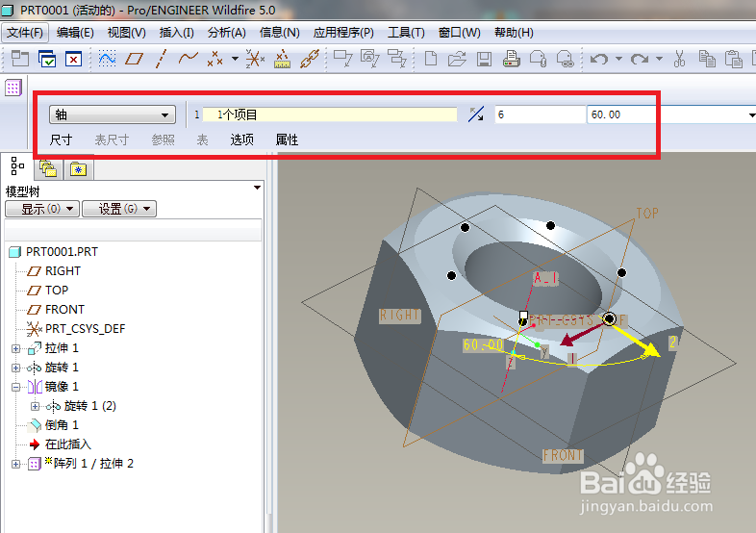This screenshot has height=533, width=756.
Task: Click the member count field showing 6
Action: coord(540,114)
